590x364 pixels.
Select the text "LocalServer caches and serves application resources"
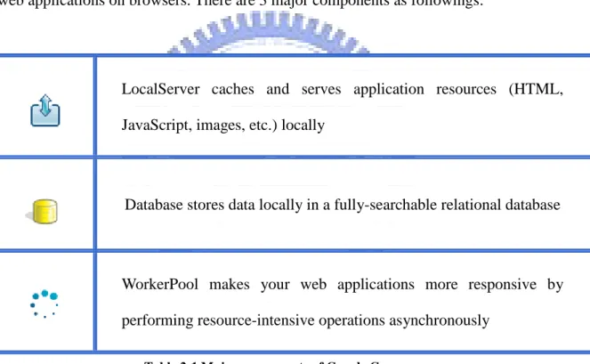click(309, 90)
